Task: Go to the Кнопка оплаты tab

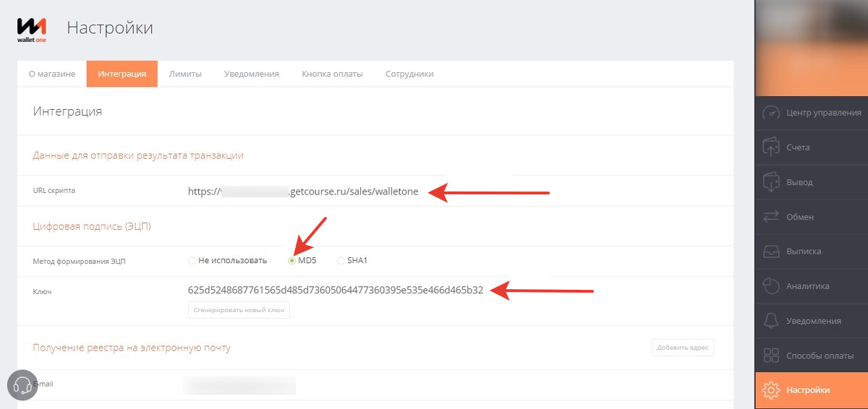Action: 332,74
